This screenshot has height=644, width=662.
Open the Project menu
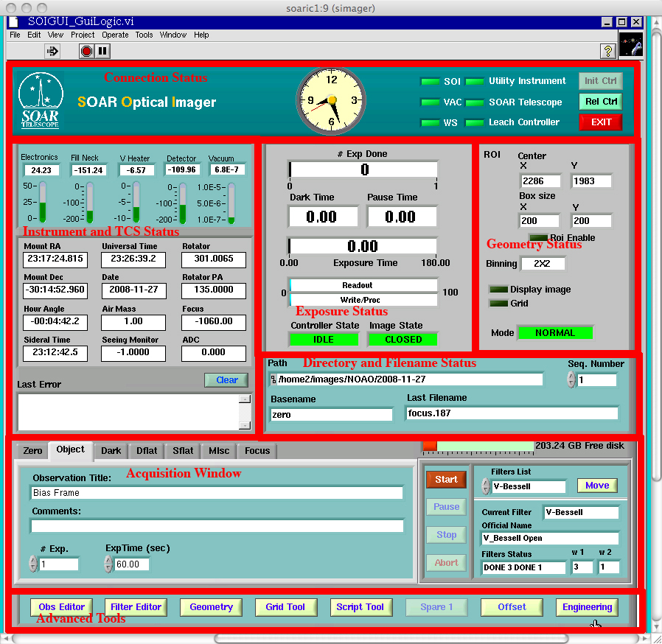(83, 35)
